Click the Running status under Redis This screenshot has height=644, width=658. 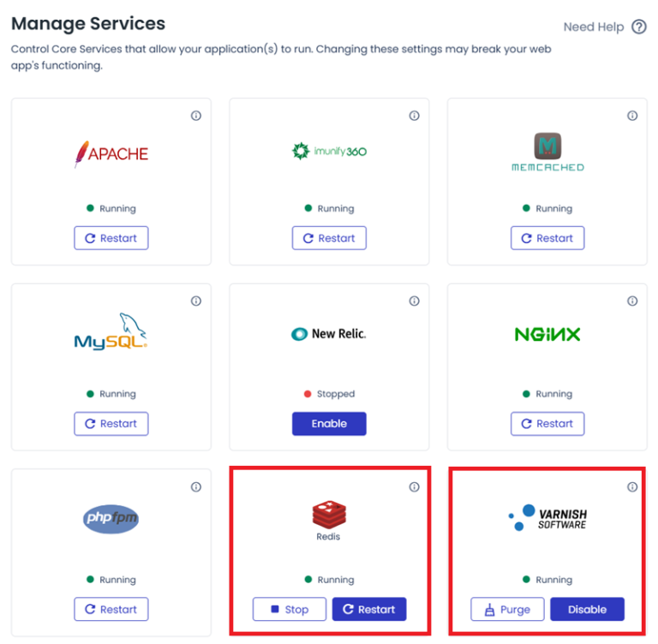(329, 580)
